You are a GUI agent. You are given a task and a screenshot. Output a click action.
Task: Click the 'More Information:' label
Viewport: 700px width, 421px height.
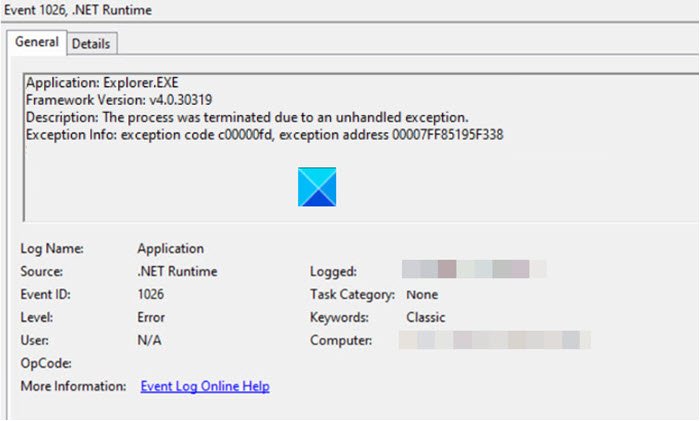(x=73, y=386)
